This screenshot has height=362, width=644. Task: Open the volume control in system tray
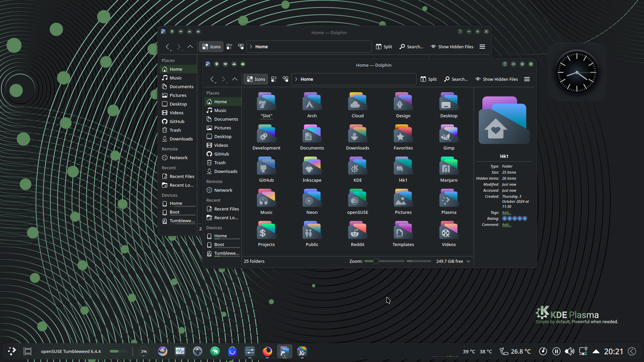tap(569, 351)
